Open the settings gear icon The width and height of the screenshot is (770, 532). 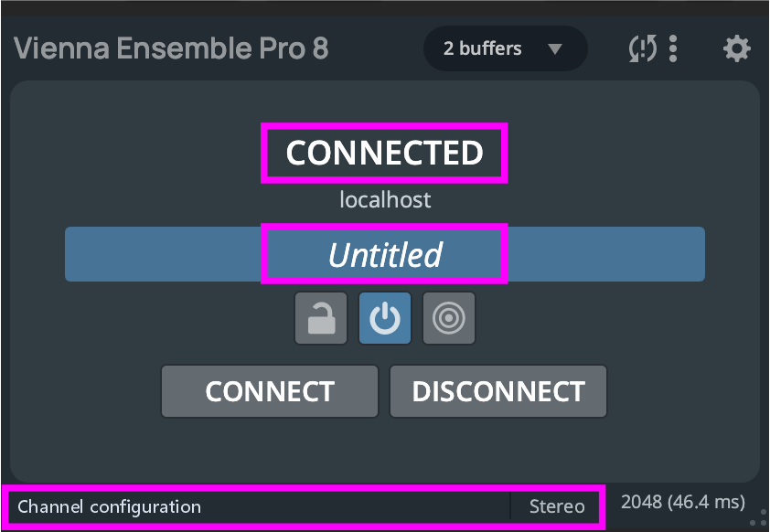(x=736, y=48)
